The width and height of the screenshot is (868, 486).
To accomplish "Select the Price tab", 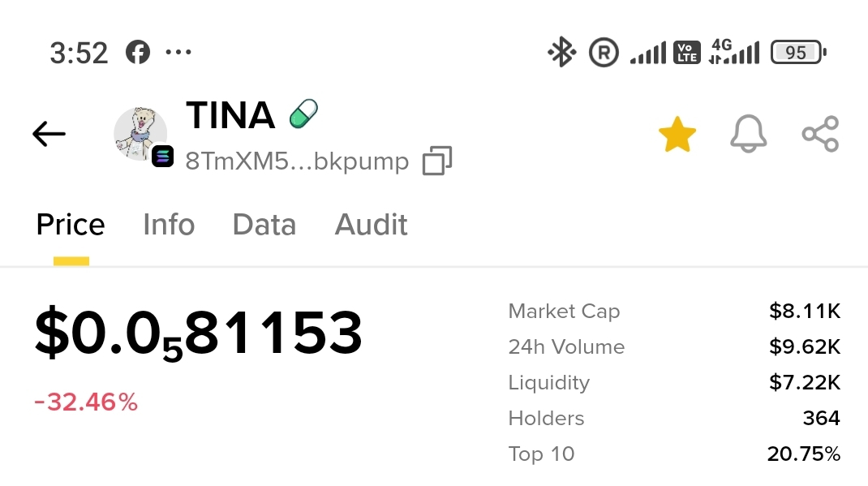I will tap(71, 225).
